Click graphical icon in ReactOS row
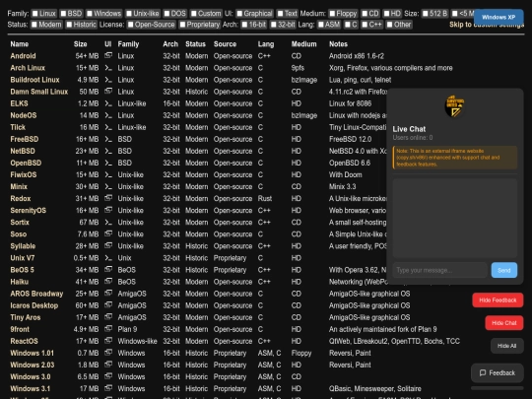The width and height of the screenshot is (532, 399). pyautogui.click(x=108, y=340)
